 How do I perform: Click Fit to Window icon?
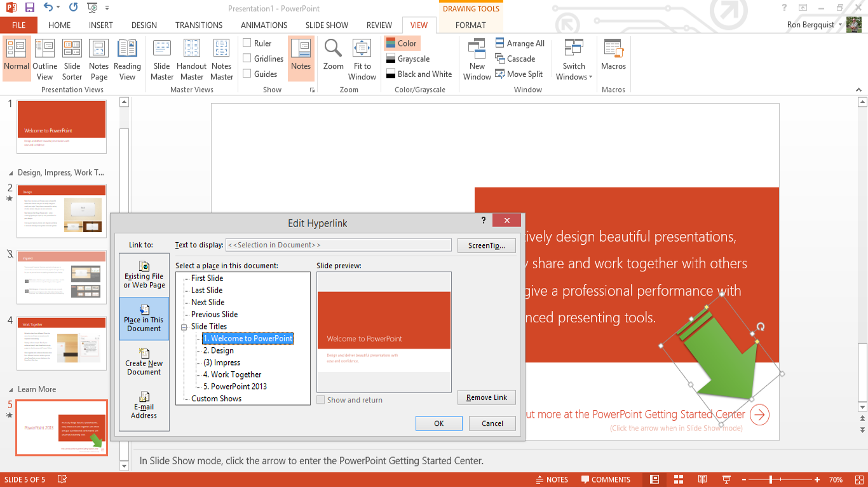[x=362, y=48]
